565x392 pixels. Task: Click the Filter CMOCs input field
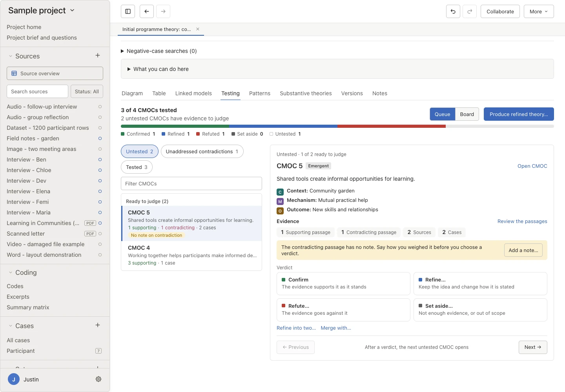click(x=191, y=183)
